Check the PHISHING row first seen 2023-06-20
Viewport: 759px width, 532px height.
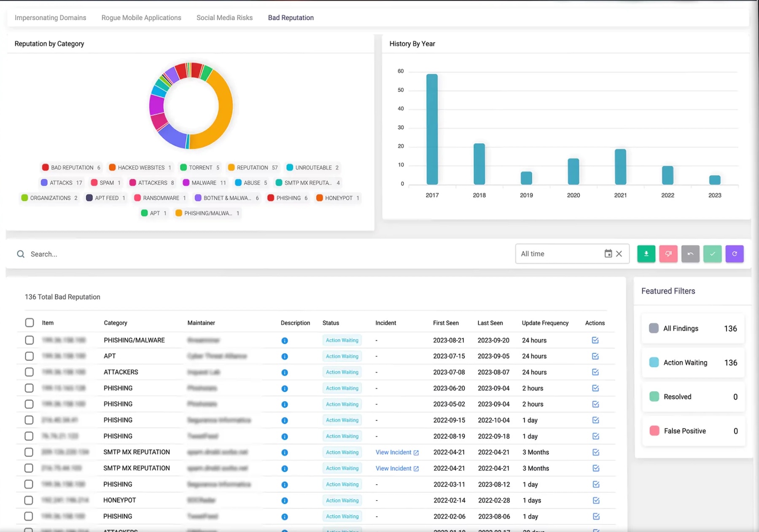(30, 388)
